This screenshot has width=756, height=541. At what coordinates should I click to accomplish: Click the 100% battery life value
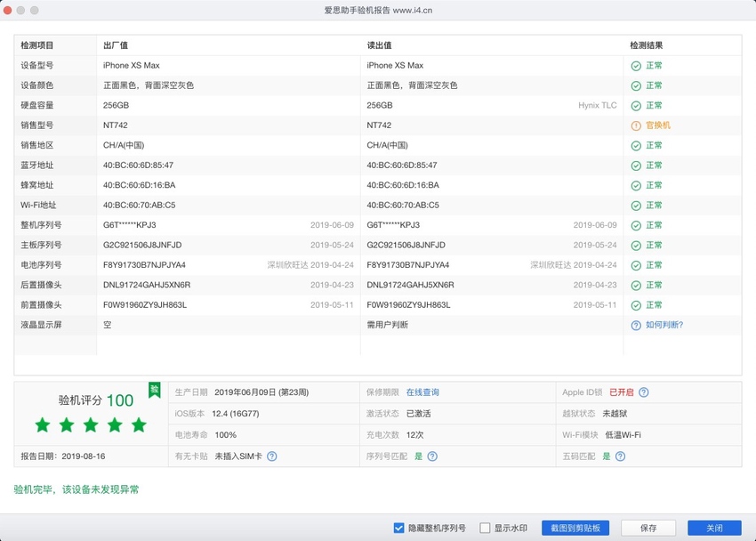(x=226, y=435)
